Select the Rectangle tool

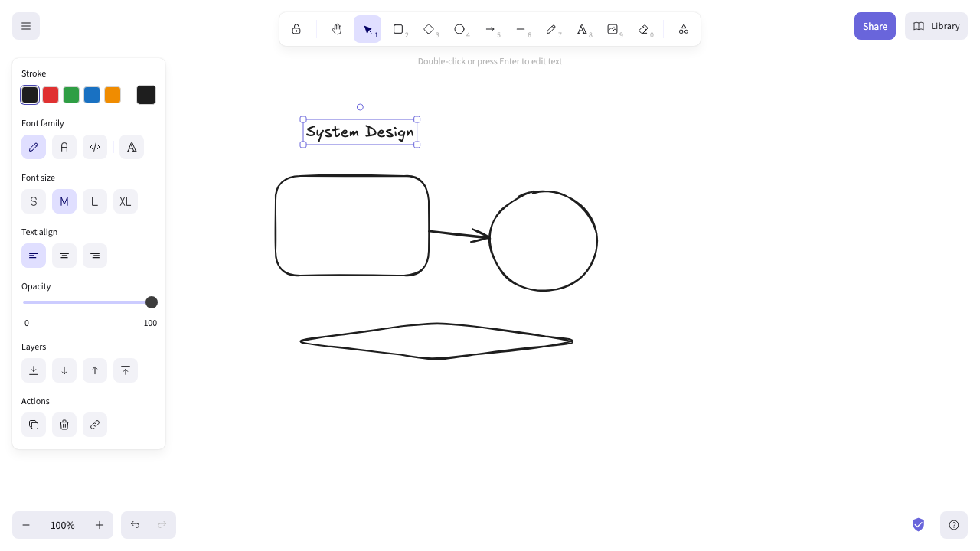pyautogui.click(x=398, y=29)
